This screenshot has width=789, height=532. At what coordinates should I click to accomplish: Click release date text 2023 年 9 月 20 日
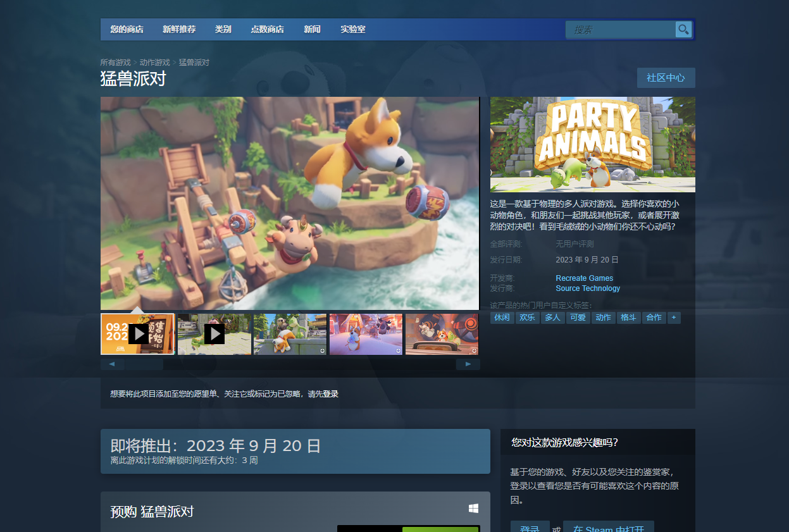(587, 260)
